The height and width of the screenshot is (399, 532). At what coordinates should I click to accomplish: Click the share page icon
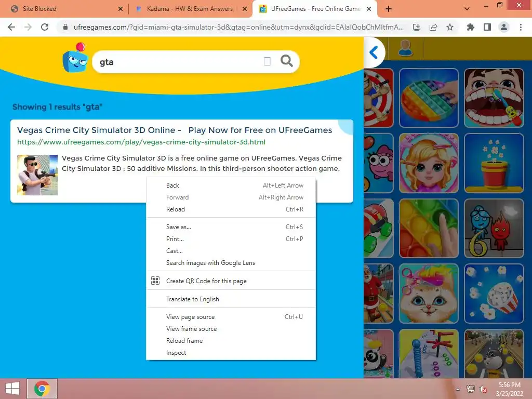pyautogui.click(x=433, y=27)
